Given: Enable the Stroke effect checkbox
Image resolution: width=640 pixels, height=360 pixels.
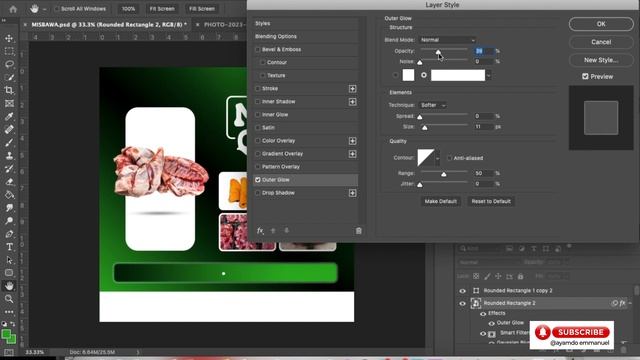Looking at the screenshot, I should point(258,89).
